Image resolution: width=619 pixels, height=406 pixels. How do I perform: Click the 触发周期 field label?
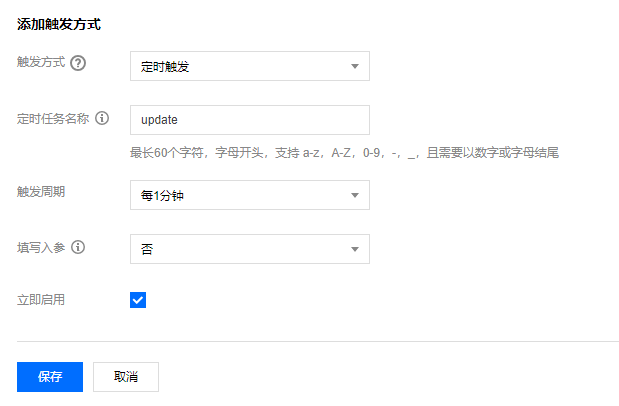[x=41, y=192]
